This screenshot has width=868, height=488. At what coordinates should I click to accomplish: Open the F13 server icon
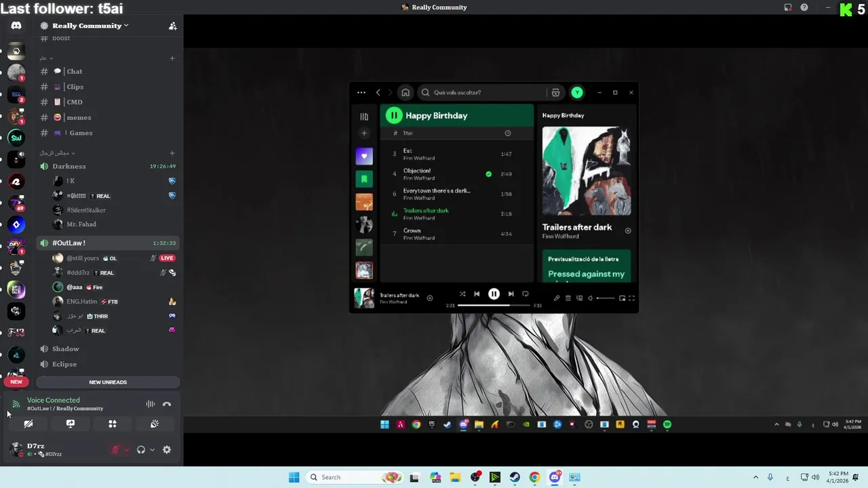(16, 332)
